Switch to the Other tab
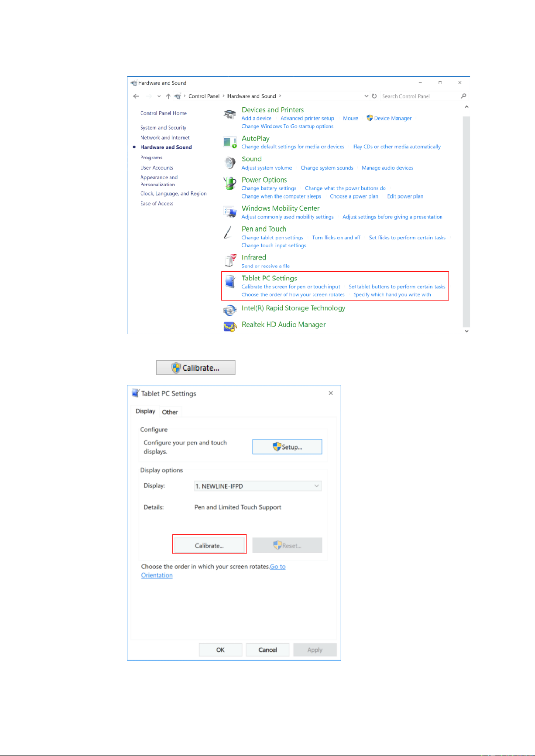 (170, 412)
